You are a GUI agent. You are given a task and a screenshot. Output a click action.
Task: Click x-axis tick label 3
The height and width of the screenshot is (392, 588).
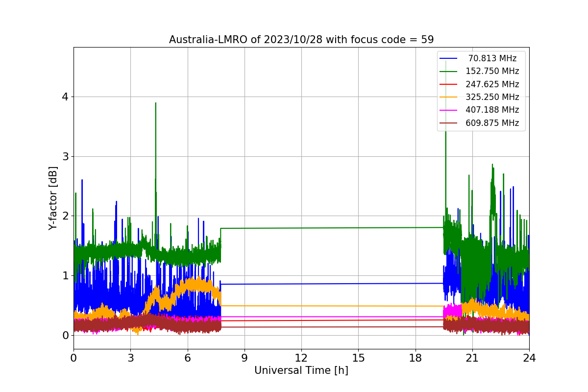(x=130, y=358)
